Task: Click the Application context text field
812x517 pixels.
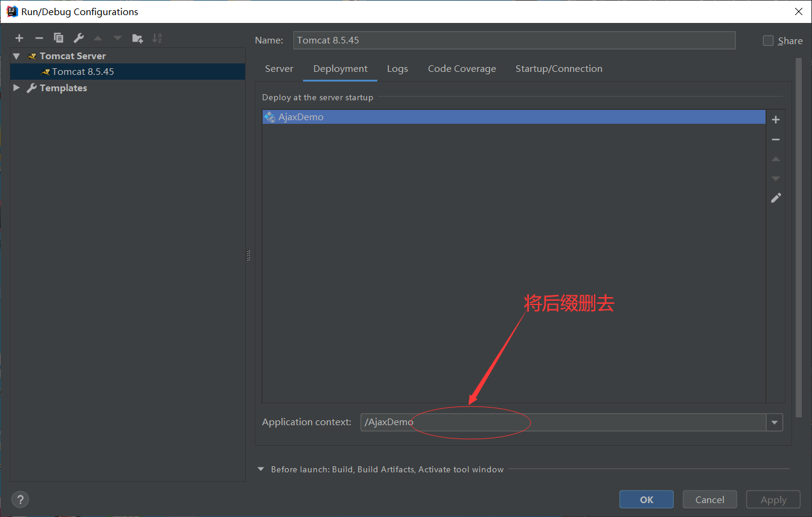Action: pyautogui.click(x=563, y=422)
